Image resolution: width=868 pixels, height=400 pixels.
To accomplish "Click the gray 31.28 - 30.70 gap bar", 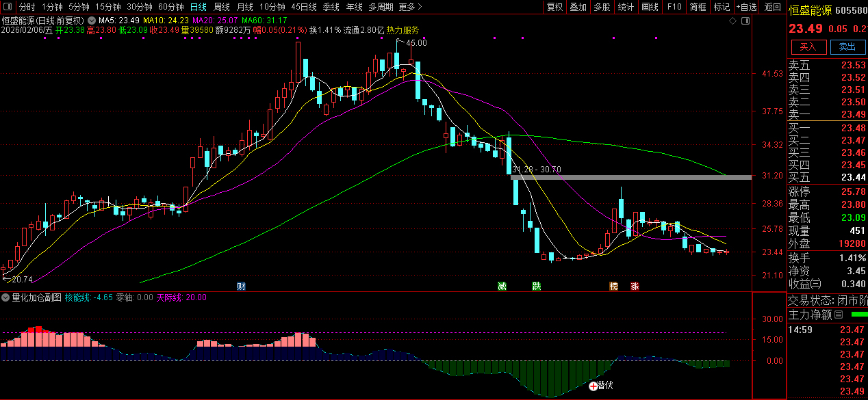I will (x=630, y=177).
